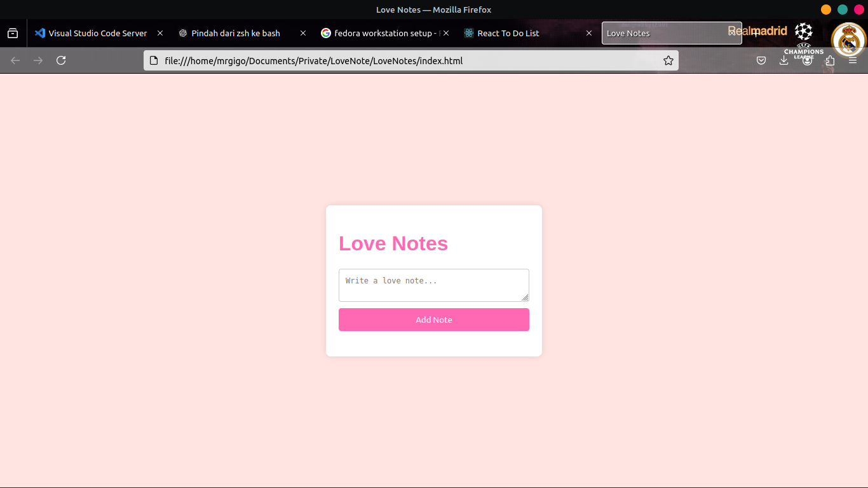Close the React To Do List tab
Screen dimensions: 868x488
(589, 33)
